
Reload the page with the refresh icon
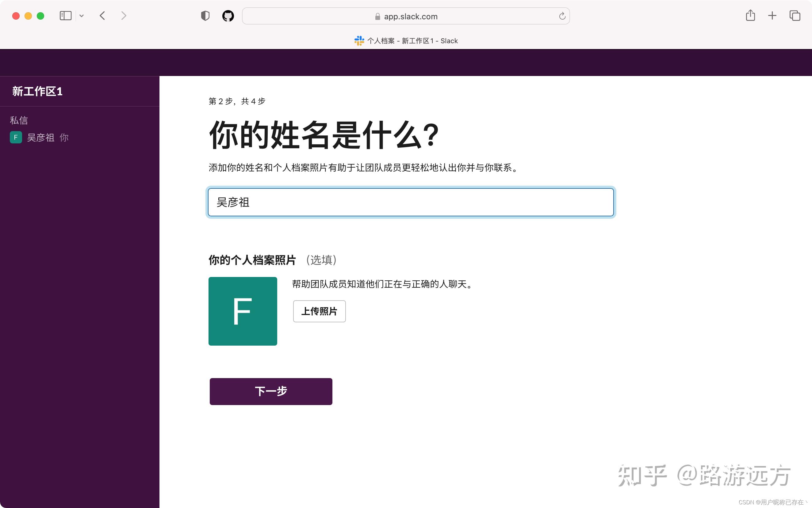click(x=562, y=16)
